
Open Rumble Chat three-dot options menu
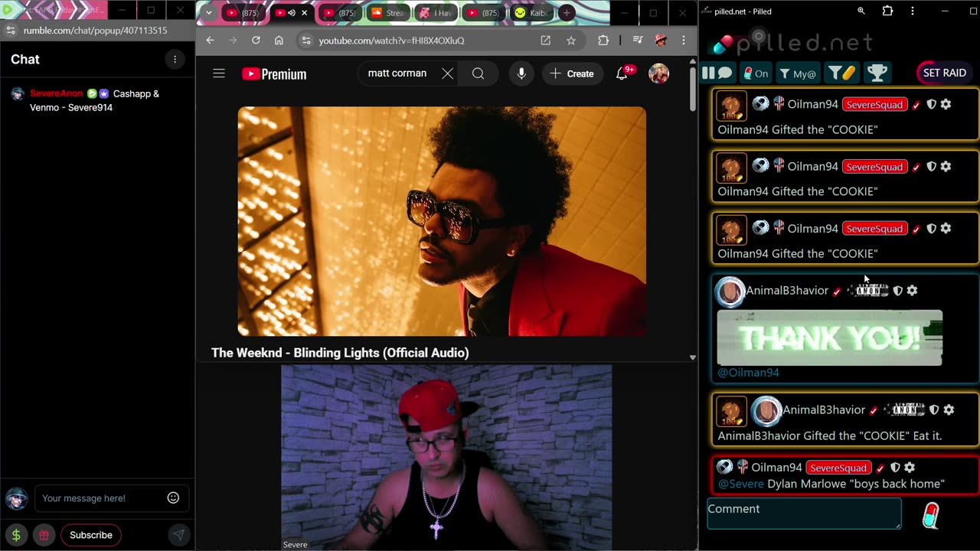[175, 60]
